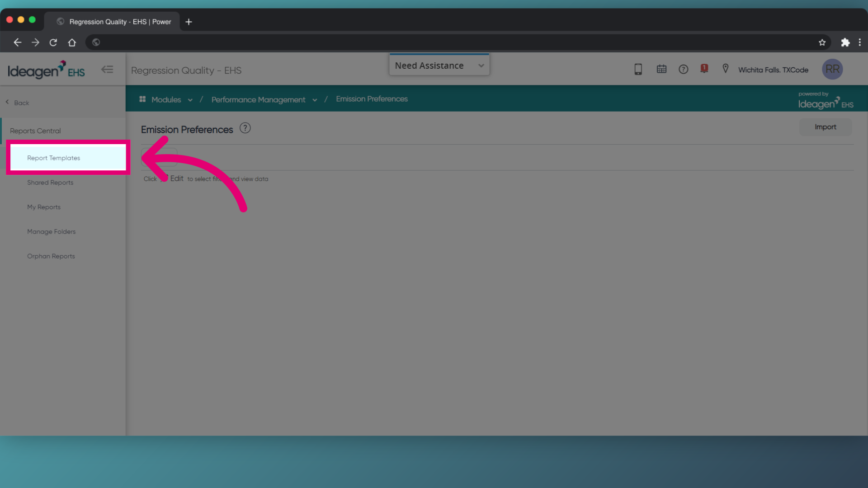This screenshot has height=488, width=868.
Task: Open Shared Reports
Action: point(50,183)
